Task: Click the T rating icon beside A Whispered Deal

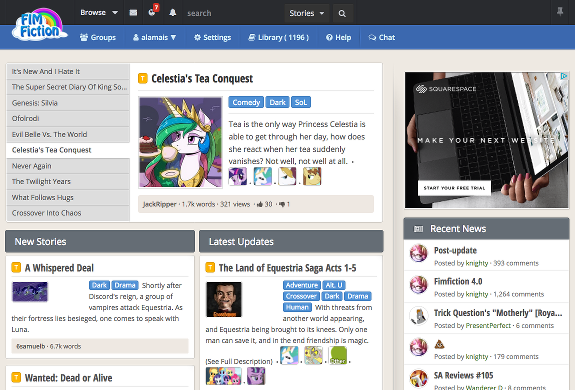Action: pos(16,268)
